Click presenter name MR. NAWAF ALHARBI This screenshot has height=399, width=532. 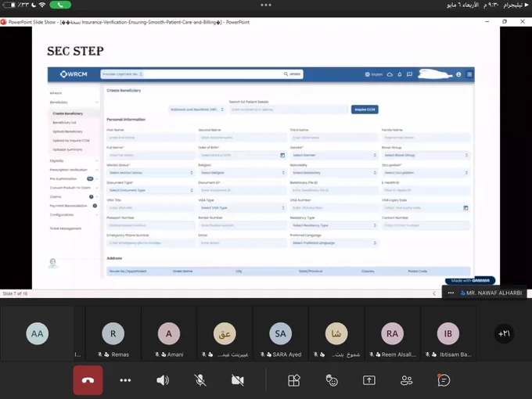click(494, 293)
